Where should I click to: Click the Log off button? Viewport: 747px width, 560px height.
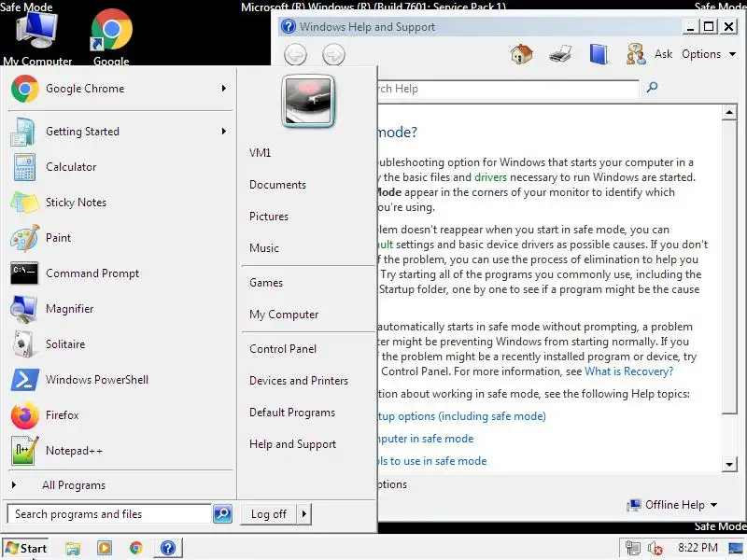click(x=269, y=514)
